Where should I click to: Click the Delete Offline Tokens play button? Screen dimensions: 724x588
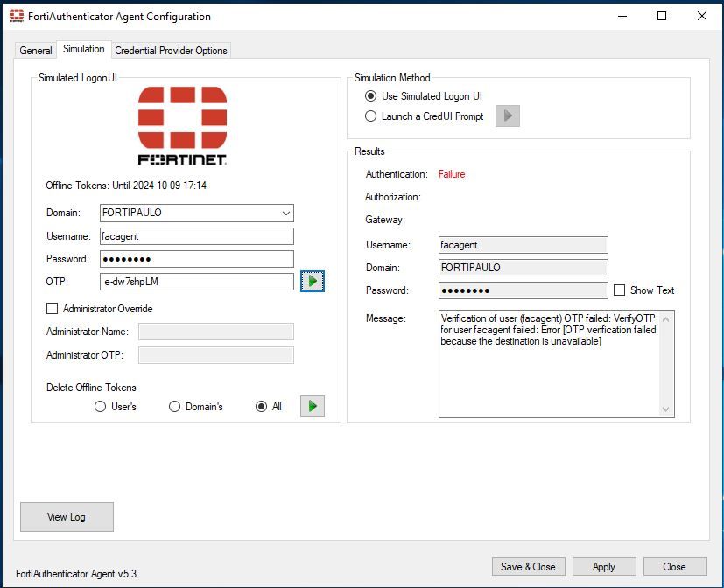(x=313, y=406)
